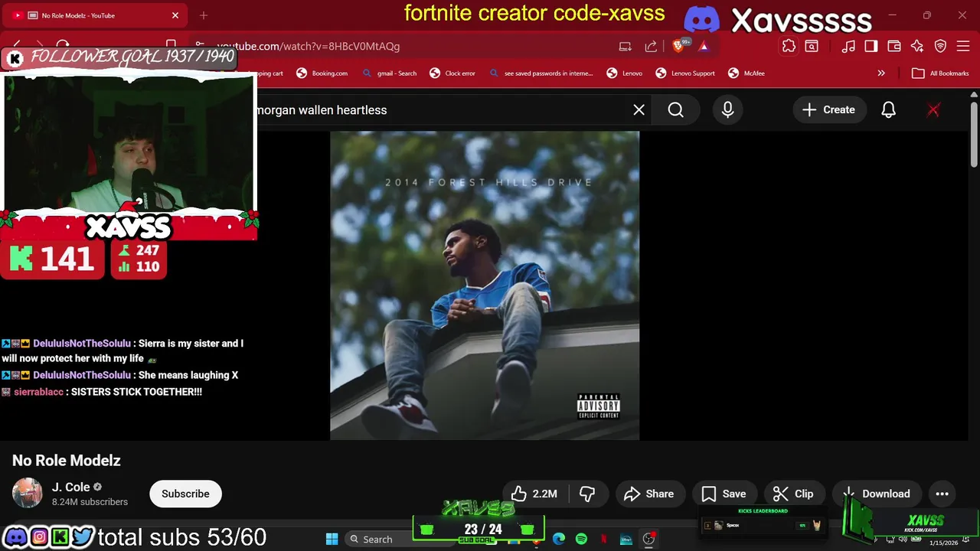Start voice search with the microphone icon
980x551 pixels.
[x=727, y=110]
